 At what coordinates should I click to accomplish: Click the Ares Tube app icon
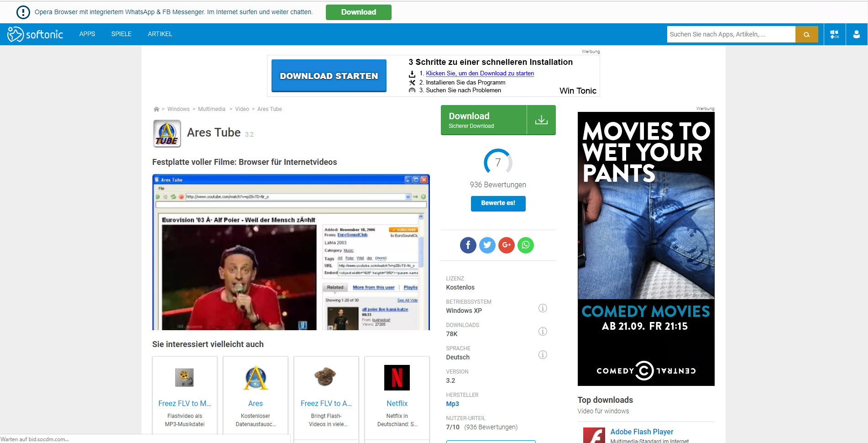click(x=167, y=133)
